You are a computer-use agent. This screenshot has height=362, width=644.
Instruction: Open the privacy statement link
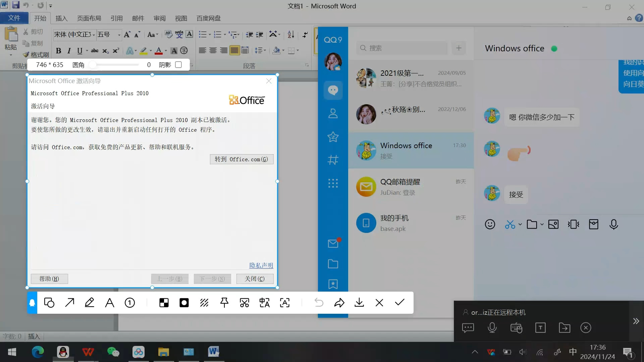tap(261, 265)
